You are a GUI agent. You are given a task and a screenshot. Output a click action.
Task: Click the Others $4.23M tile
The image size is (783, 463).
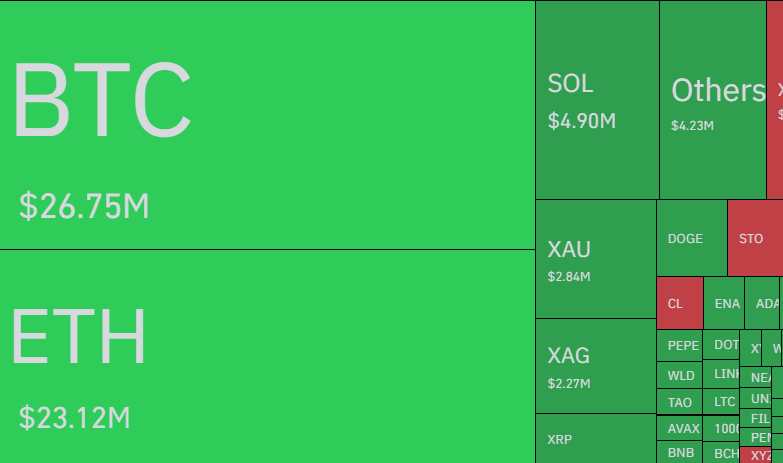pos(713,100)
